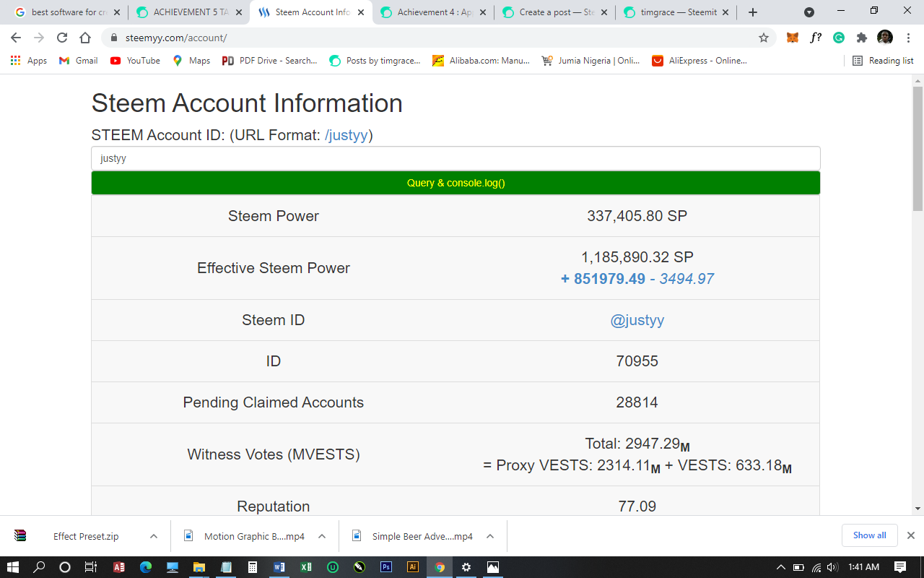Open the Maps bookmark
This screenshot has height=578, width=924.
191,61
